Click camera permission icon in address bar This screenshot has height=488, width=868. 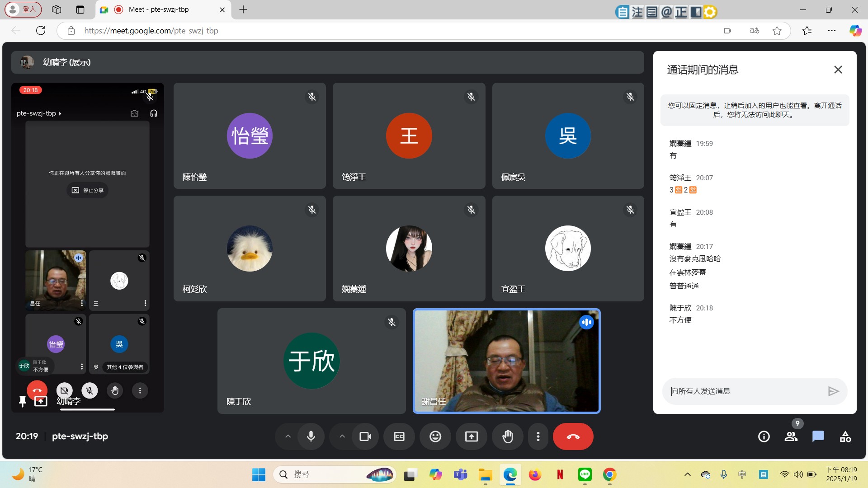[x=727, y=31]
